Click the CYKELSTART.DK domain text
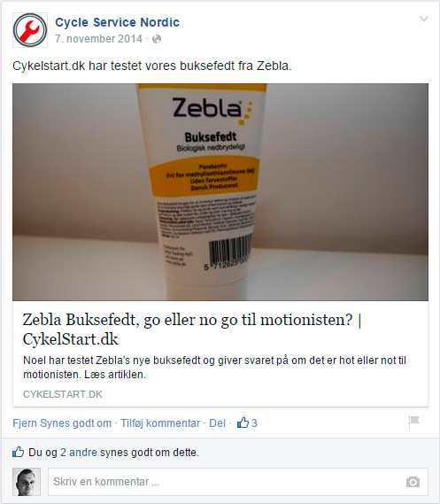This screenshot has height=504, width=440. [63, 394]
